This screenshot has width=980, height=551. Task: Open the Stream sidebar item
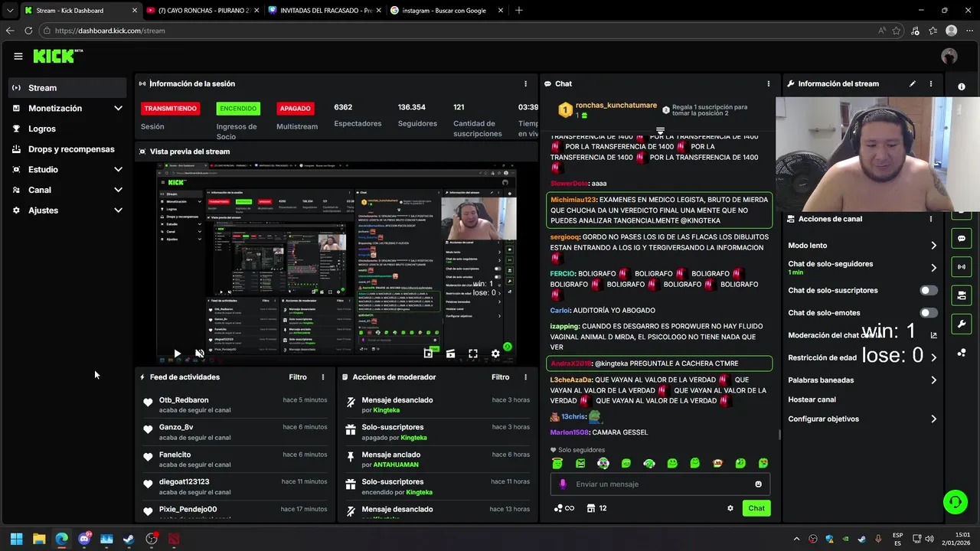pos(68,88)
